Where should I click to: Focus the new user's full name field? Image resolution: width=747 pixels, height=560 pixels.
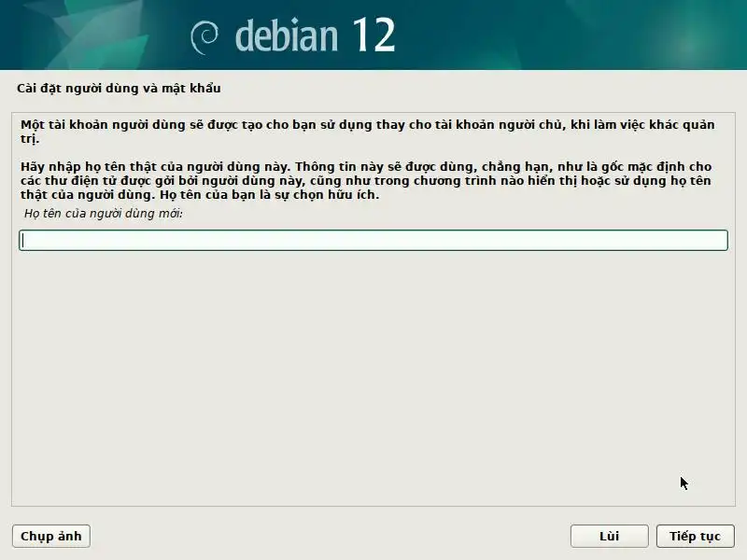click(373, 240)
